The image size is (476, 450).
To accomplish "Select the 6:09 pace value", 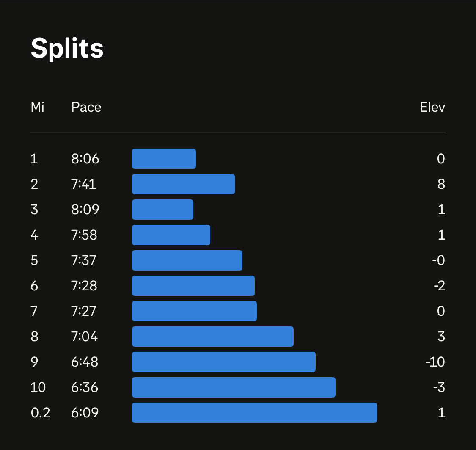I will coord(85,413).
